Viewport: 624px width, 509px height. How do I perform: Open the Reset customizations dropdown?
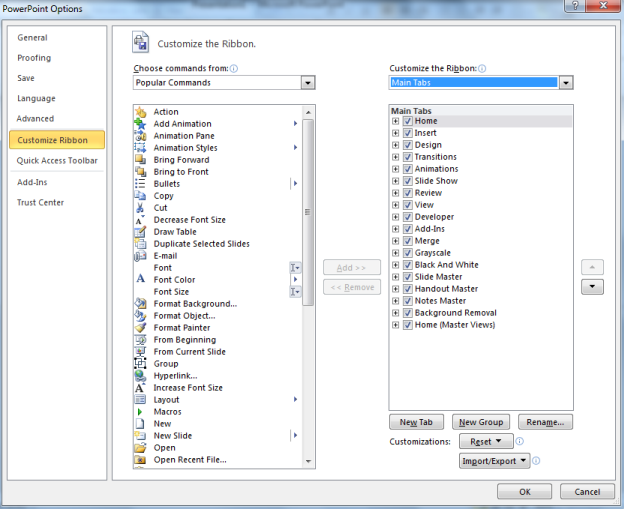[x=486, y=441]
